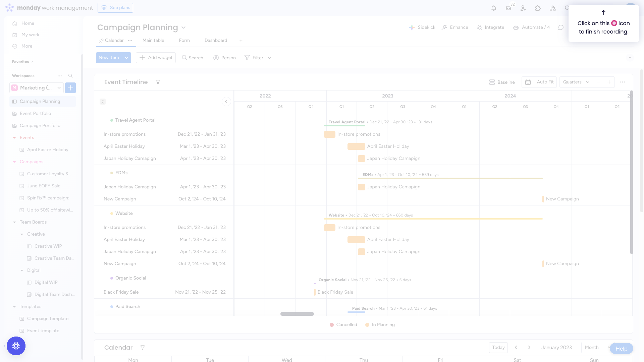Screen dimensions: 644x362
Task: Click the invite members icon
Action: pyautogui.click(x=523, y=8)
